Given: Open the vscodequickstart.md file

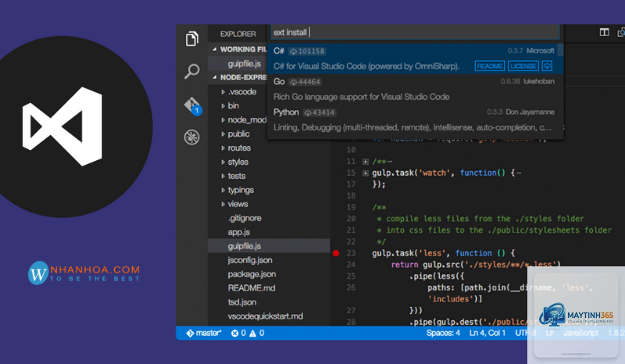Looking at the screenshot, I should [x=266, y=316].
